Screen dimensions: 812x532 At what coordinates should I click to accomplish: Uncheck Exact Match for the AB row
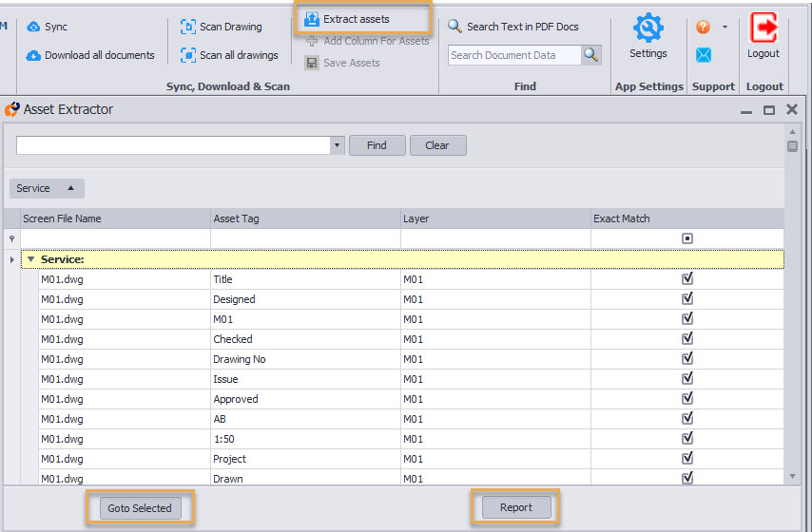coord(687,418)
